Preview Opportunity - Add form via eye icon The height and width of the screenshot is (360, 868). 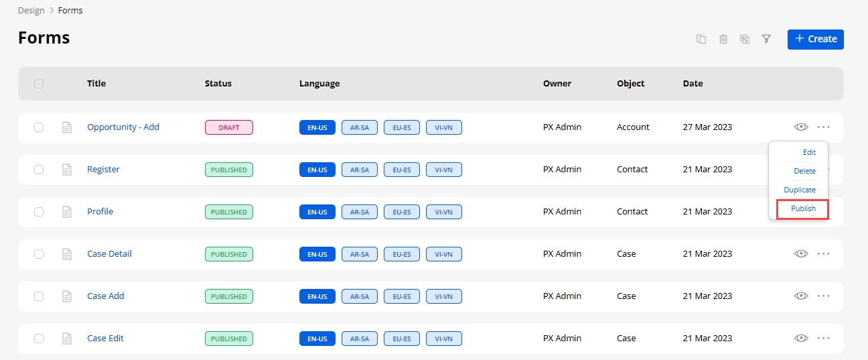(x=801, y=127)
